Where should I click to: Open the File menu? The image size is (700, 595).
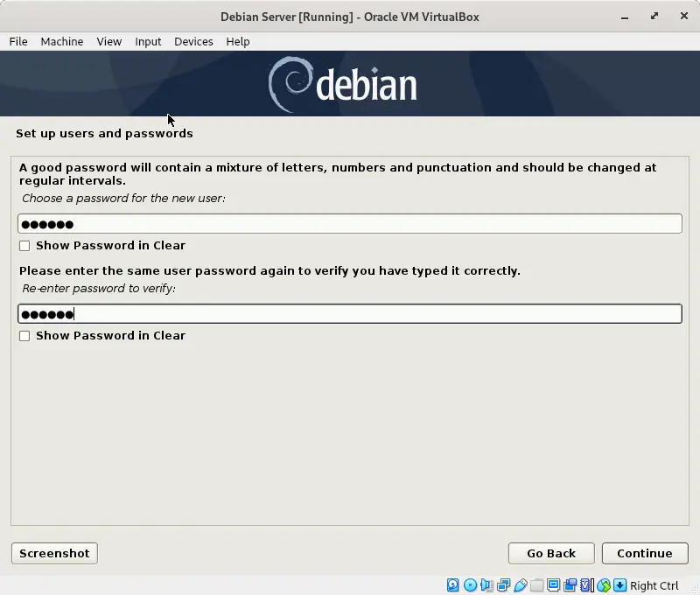point(18,41)
